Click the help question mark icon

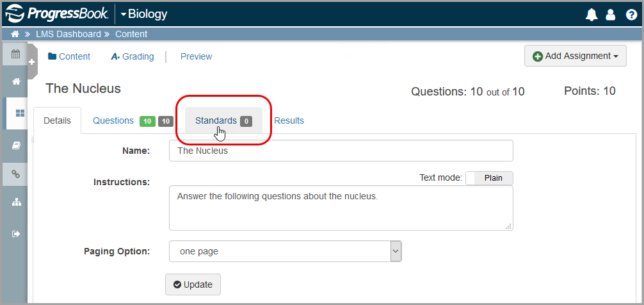(631, 15)
